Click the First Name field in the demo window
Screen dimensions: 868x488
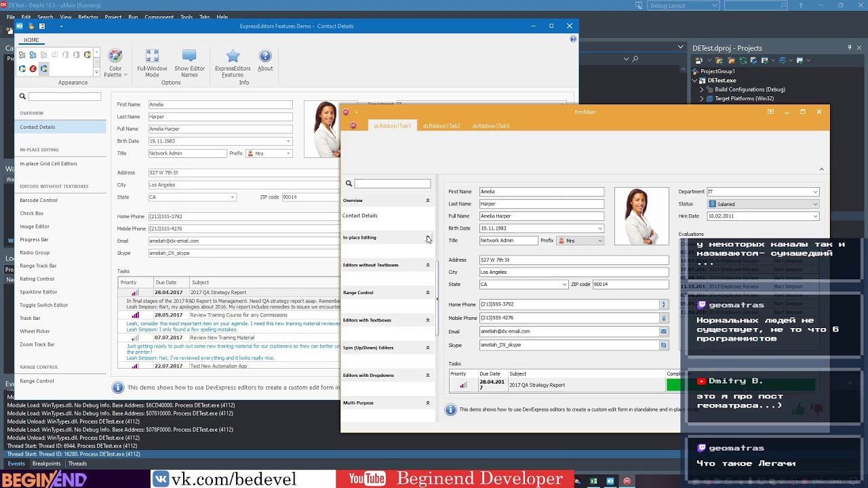point(220,104)
